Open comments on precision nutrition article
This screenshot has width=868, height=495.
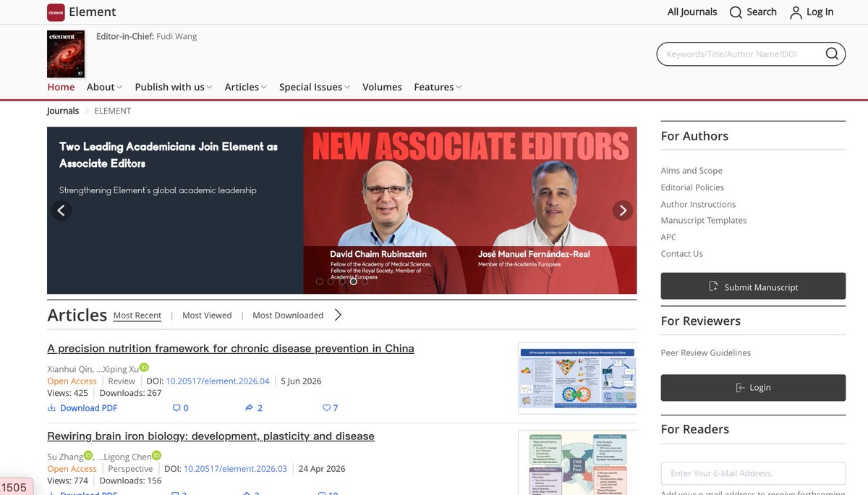pos(180,408)
